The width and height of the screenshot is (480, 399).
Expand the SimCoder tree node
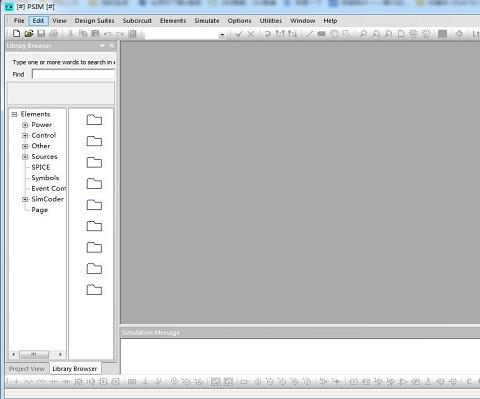pyautogui.click(x=25, y=199)
